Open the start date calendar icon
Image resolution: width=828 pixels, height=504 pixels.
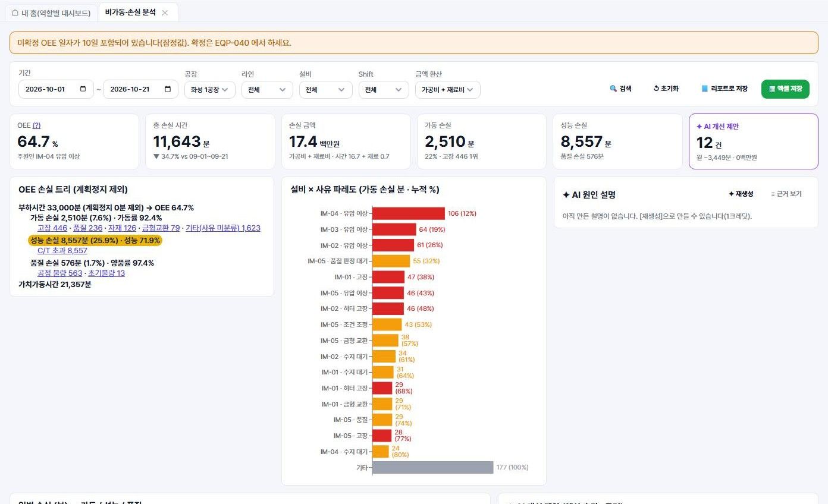coord(84,89)
